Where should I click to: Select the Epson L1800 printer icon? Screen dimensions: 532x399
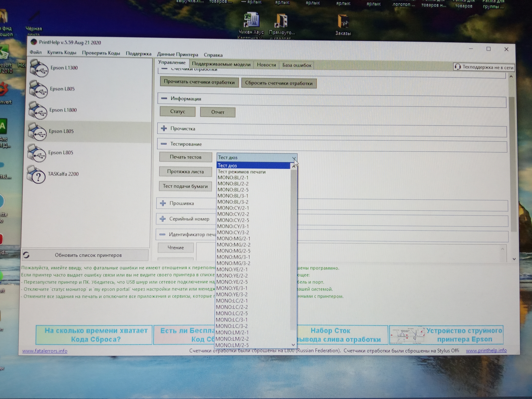(x=38, y=110)
